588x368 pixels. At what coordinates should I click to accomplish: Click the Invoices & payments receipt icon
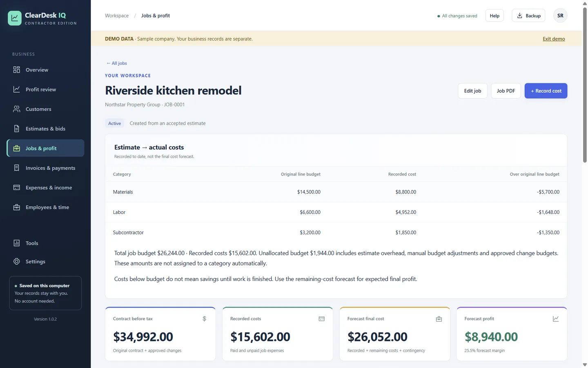(x=16, y=168)
